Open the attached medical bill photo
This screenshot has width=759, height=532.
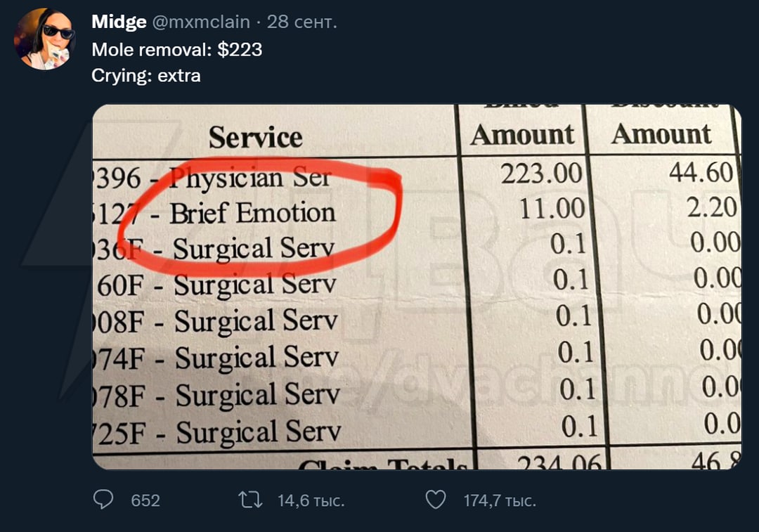tap(417, 287)
